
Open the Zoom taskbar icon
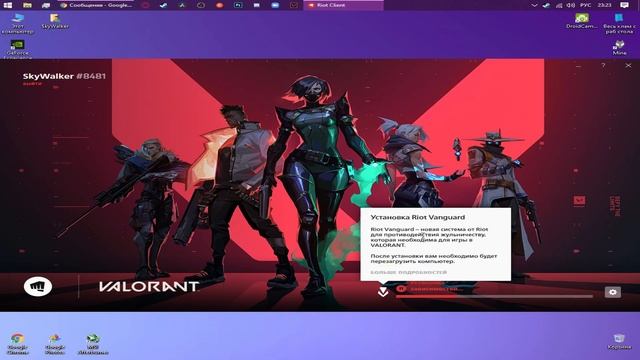(275, 5)
